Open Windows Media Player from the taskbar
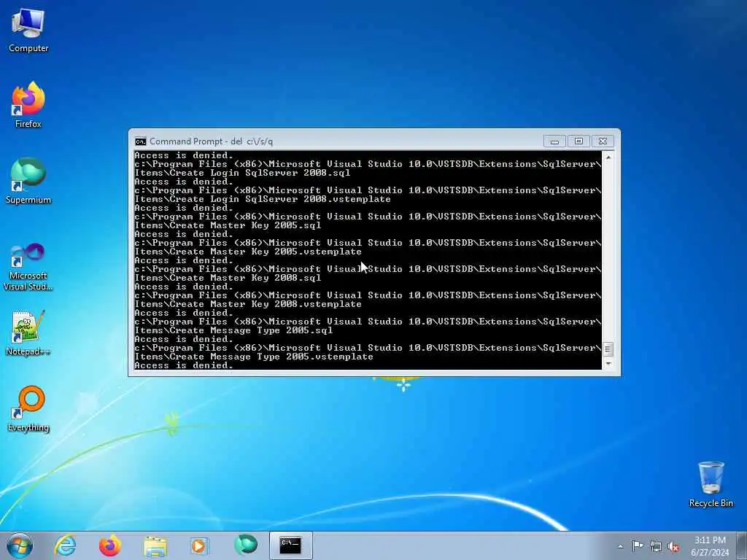 click(x=199, y=545)
